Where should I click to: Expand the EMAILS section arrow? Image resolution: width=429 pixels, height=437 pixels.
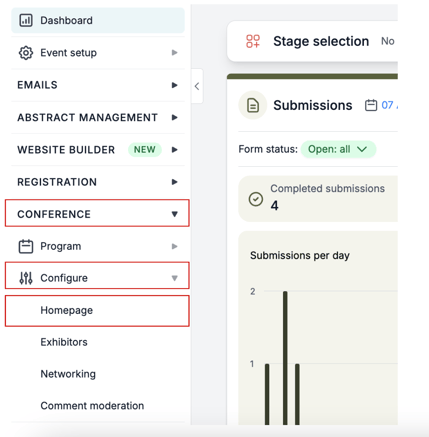point(174,85)
